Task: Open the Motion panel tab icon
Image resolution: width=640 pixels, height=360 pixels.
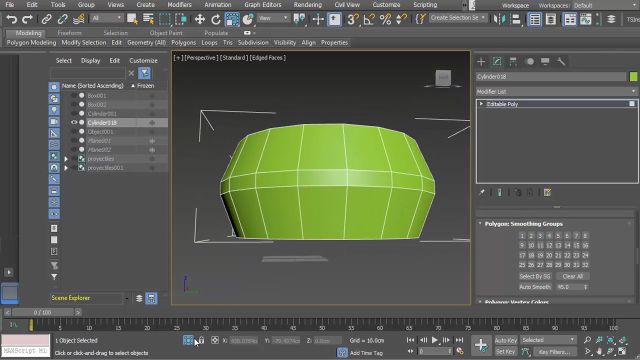Action: (530, 62)
